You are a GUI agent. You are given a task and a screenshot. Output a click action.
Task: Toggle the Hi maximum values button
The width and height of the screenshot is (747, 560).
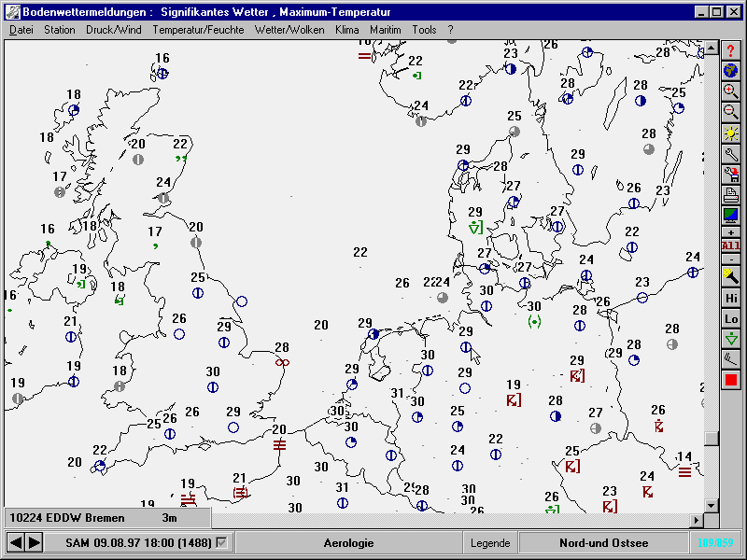(x=731, y=298)
